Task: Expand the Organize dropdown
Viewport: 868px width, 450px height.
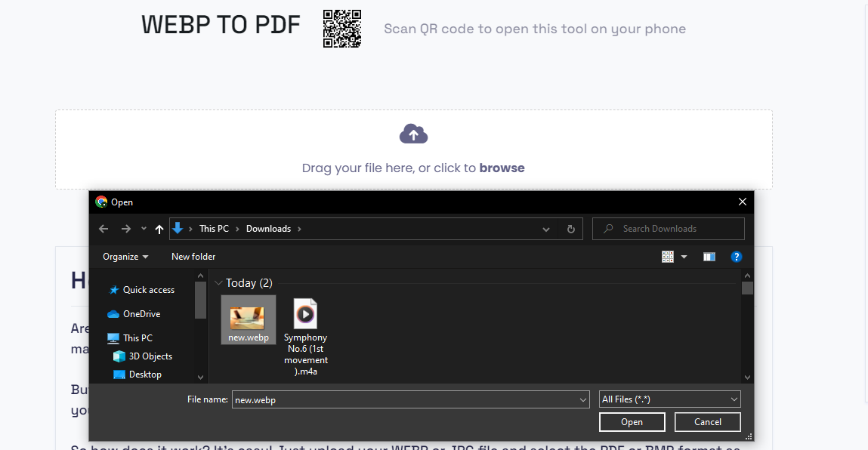Action: click(x=125, y=256)
